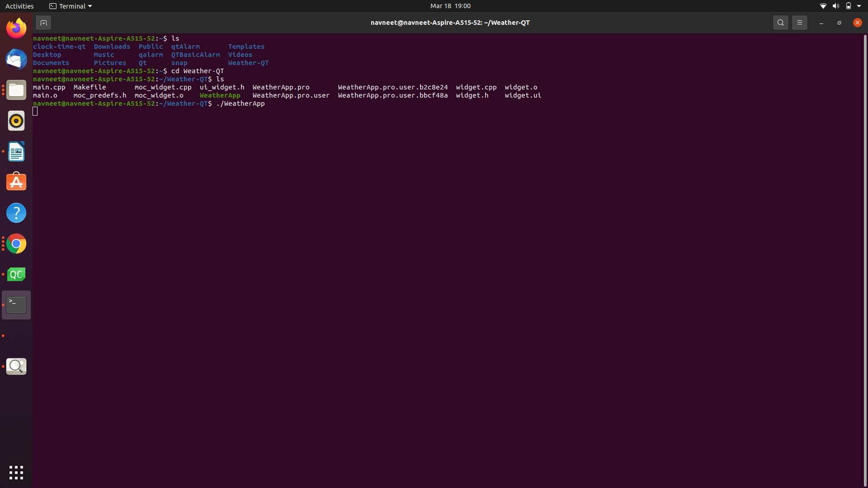The width and height of the screenshot is (868, 488).
Task: Show all applications grid
Action: [x=16, y=472]
